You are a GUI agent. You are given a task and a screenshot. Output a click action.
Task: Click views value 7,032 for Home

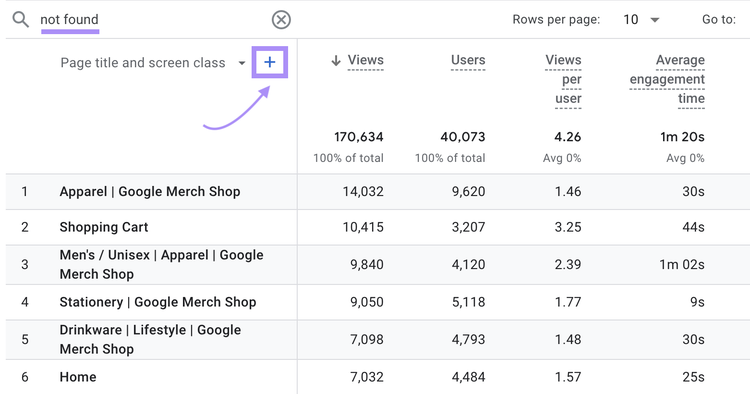pyautogui.click(x=367, y=377)
